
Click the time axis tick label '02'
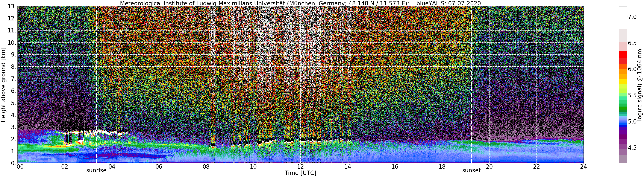point(65,166)
